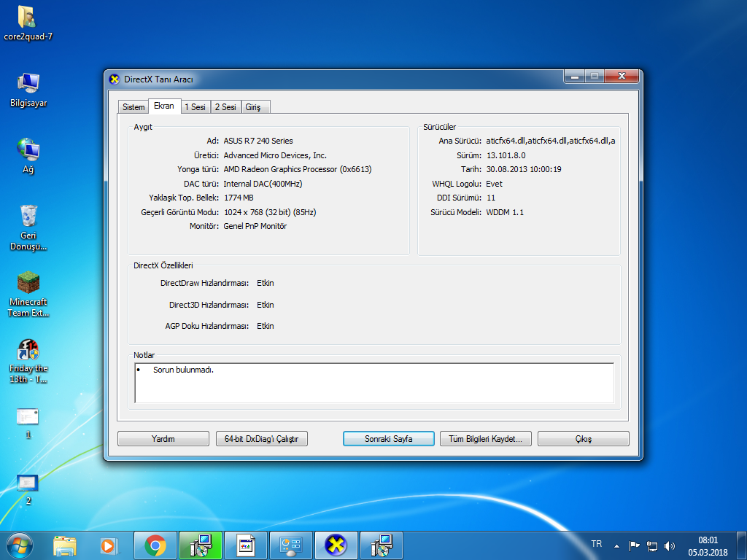Click the DDI Sürümü value 11
This screenshot has width=747, height=560.
coord(491,198)
